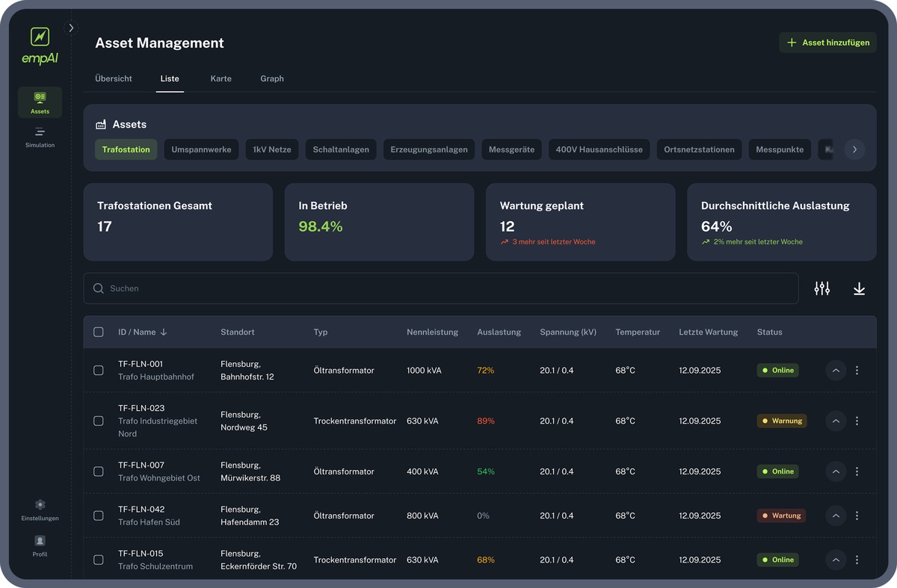Switch to the Karte tab

point(221,78)
